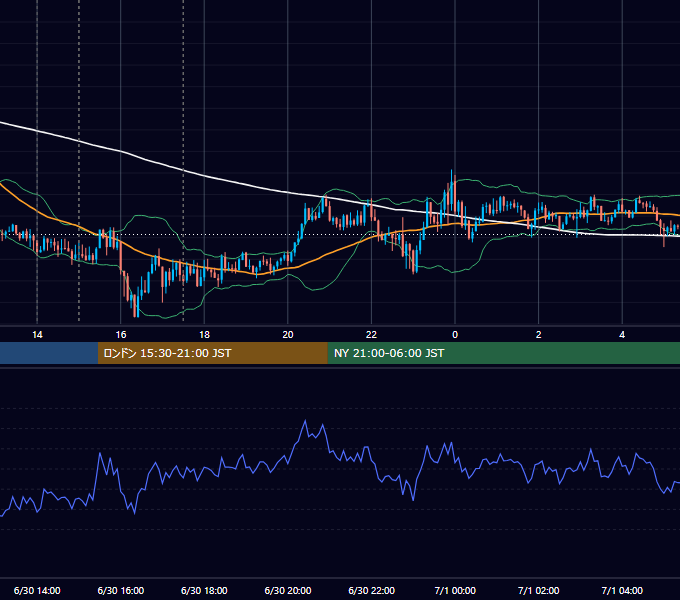
Task: Click the '6/30 16:00' time label
Action: click(x=121, y=590)
